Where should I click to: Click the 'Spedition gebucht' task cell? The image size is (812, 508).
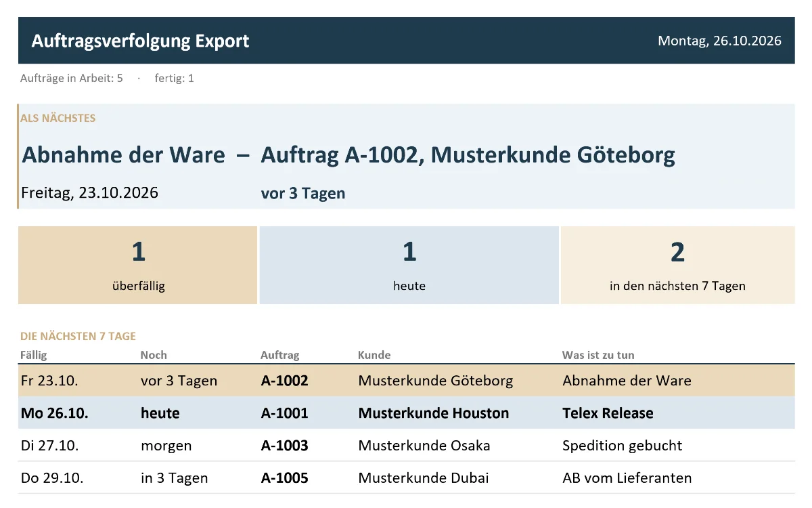[622, 446]
